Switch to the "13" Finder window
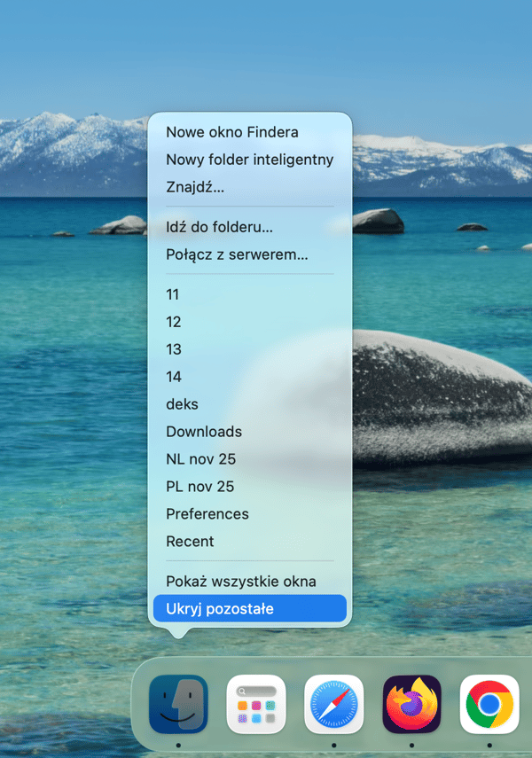Viewport: 532px width, 758px height. [173, 349]
